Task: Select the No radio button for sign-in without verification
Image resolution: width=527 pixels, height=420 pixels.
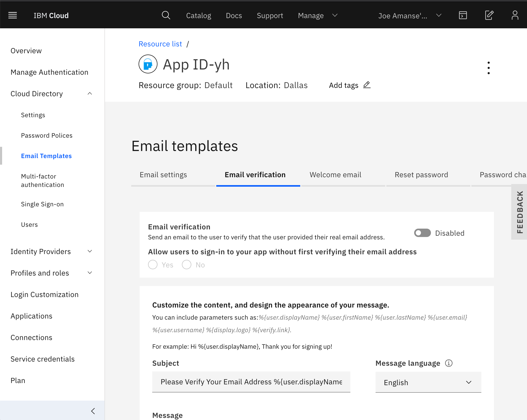Action: click(x=186, y=265)
